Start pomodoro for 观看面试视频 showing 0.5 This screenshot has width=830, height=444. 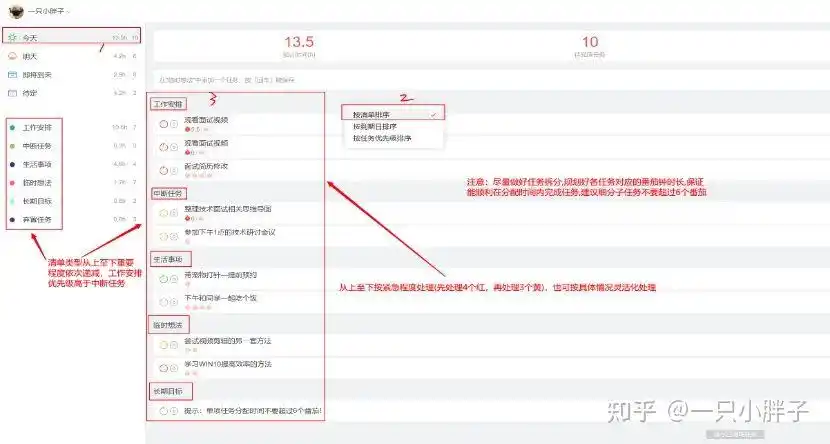[174, 124]
